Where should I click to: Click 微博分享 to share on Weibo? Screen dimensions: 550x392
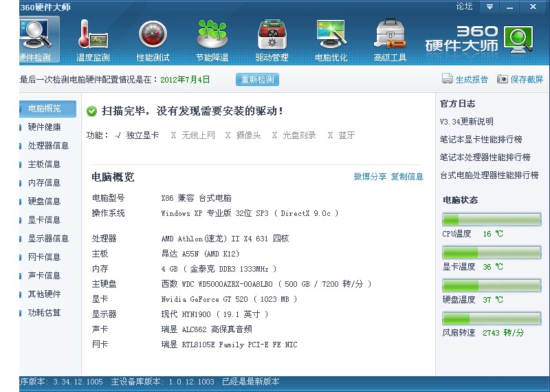coord(370,177)
